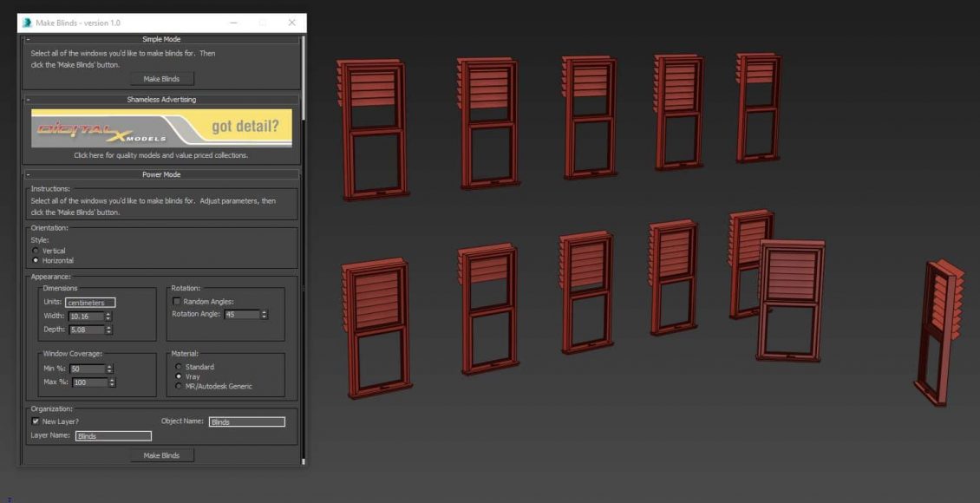Click the Max % spinner arrows
The width and height of the screenshot is (980, 503).
point(113,382)
